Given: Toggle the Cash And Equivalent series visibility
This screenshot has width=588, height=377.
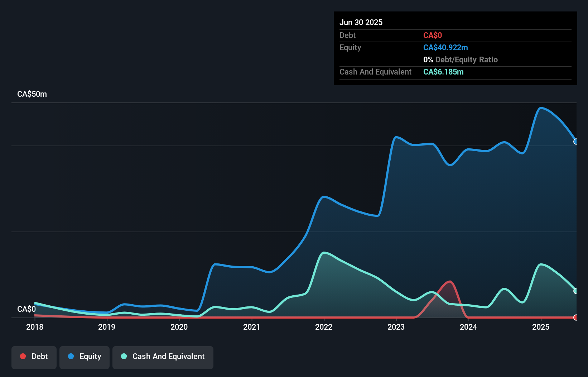Looking at the screenshot, I should [x=163, y=357].
